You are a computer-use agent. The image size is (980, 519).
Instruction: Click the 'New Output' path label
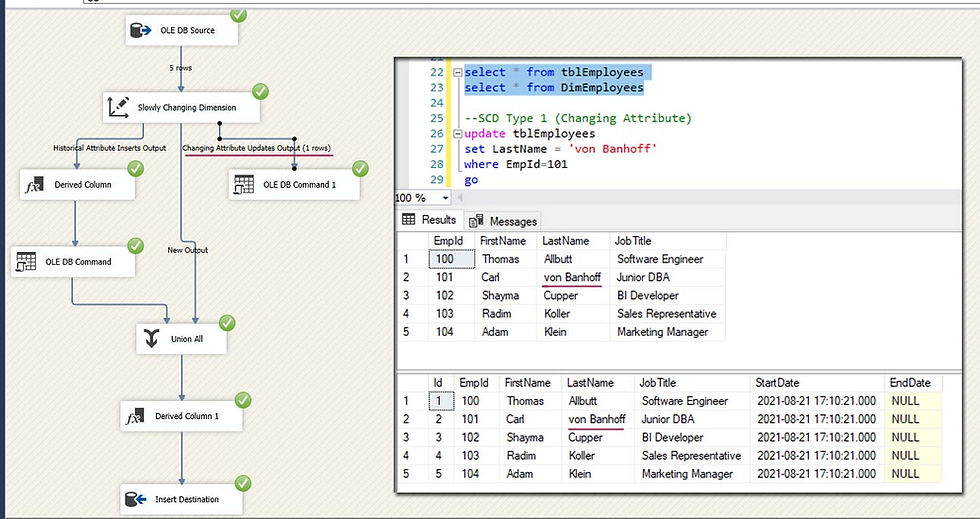(188, 250)
